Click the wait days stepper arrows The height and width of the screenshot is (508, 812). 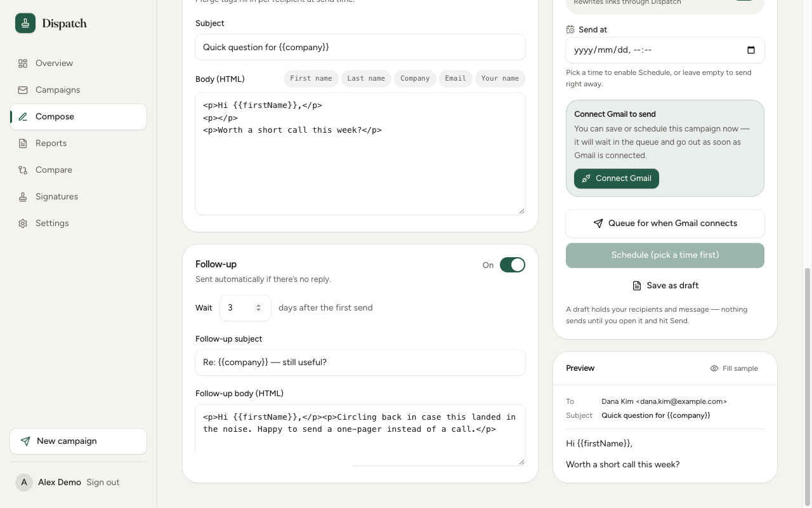pyautogui.click(x=258, y=308)
